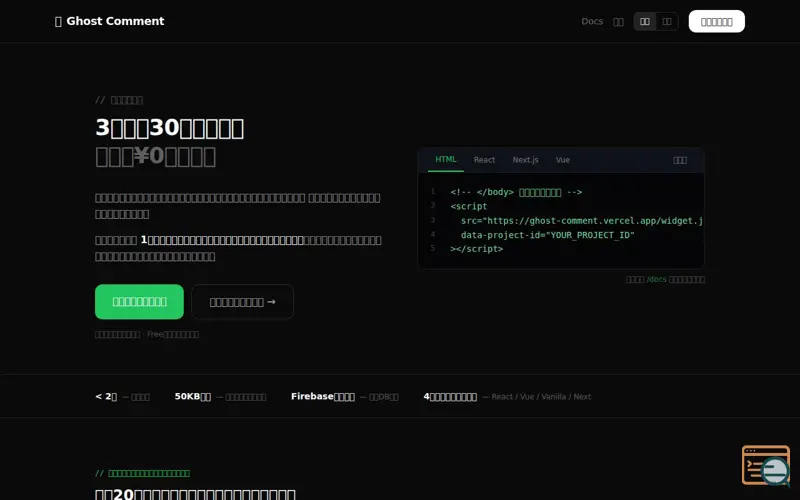
Task: Click the green primary call-to-action button
Action: [x=139, y=302]
